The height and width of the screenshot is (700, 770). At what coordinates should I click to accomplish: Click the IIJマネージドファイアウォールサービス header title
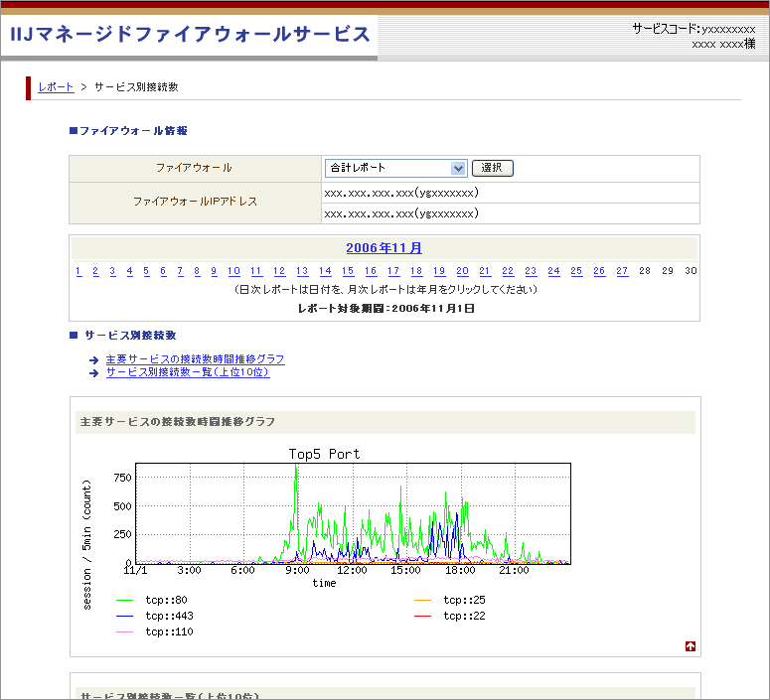point(190,35)
